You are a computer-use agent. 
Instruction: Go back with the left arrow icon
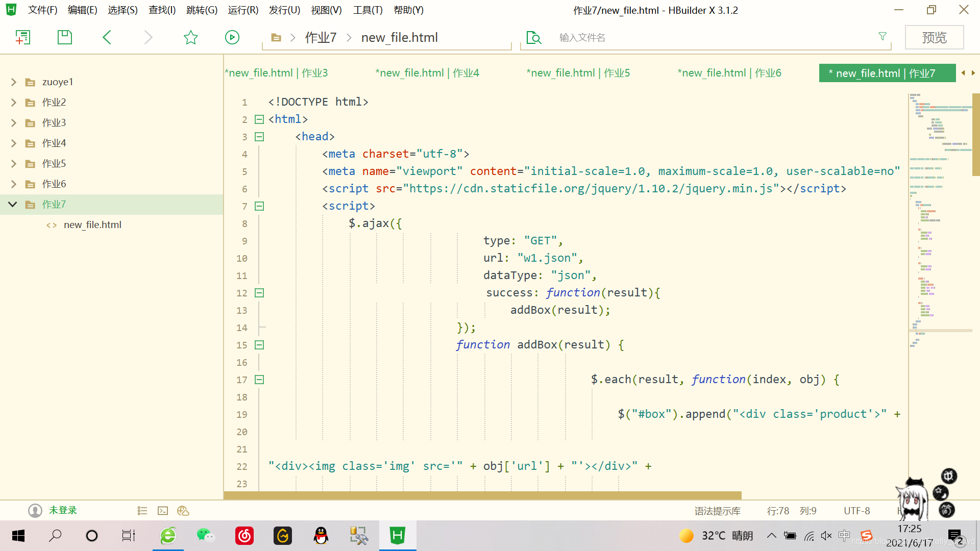tap(107, 37)
